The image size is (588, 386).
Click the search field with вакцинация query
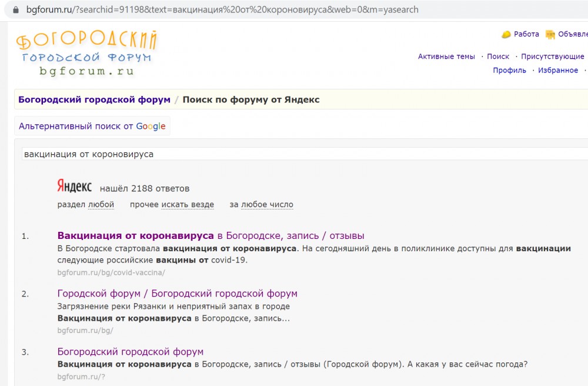tap(294, 154)
